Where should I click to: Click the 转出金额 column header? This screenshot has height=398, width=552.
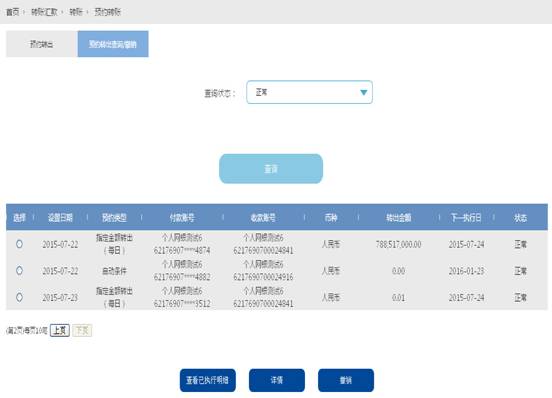coord(399,218)
